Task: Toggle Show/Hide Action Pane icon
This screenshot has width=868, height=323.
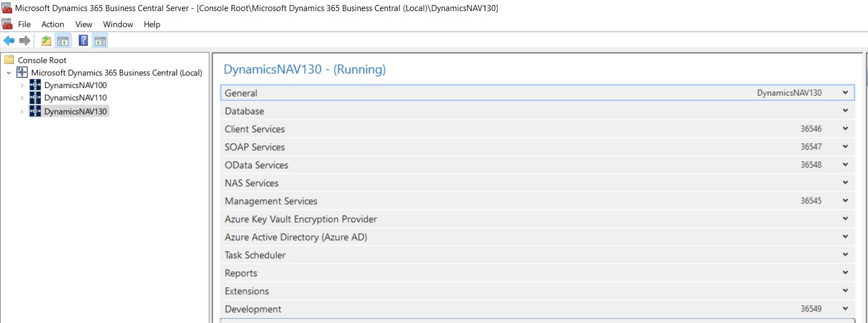Action: pyautogui.click(x=100, y=40)
